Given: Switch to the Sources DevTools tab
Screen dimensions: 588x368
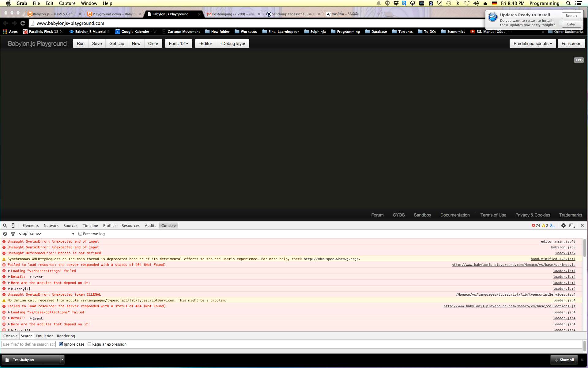Looking at the screenshot, I should point(70,225).
